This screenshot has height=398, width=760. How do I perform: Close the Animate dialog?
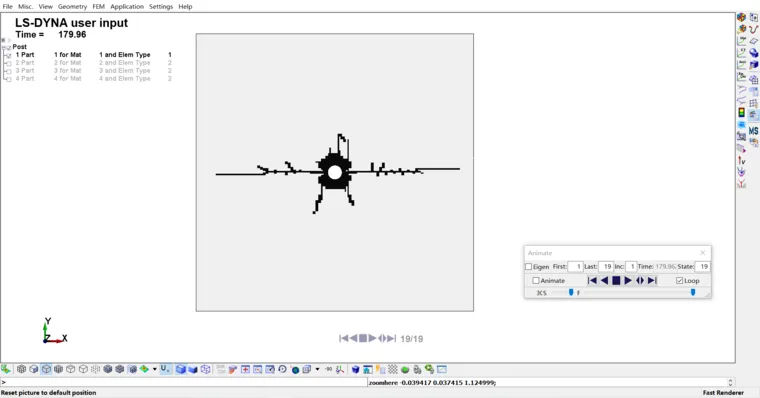click(x=702, y=253)
